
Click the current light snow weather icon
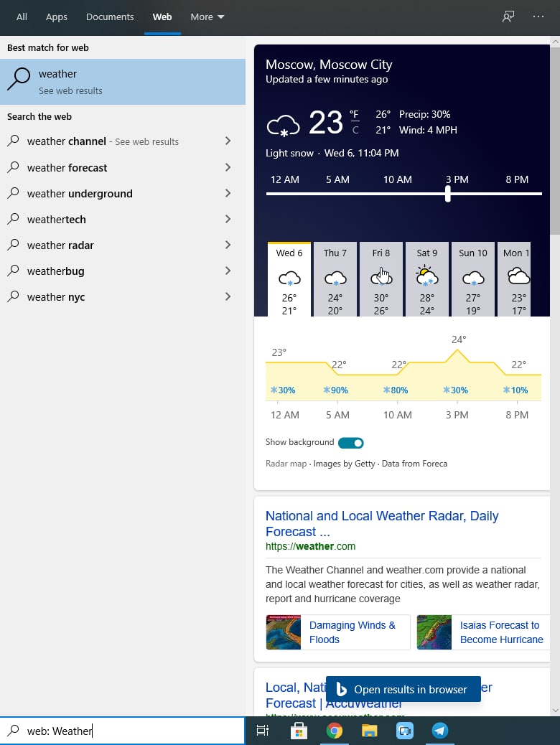coord(284,126)
